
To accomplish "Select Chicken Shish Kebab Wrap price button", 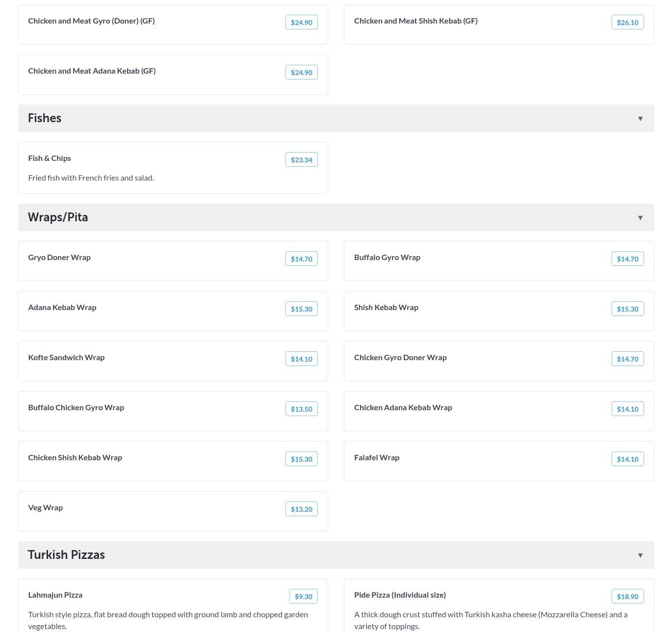I will point(301,459).
